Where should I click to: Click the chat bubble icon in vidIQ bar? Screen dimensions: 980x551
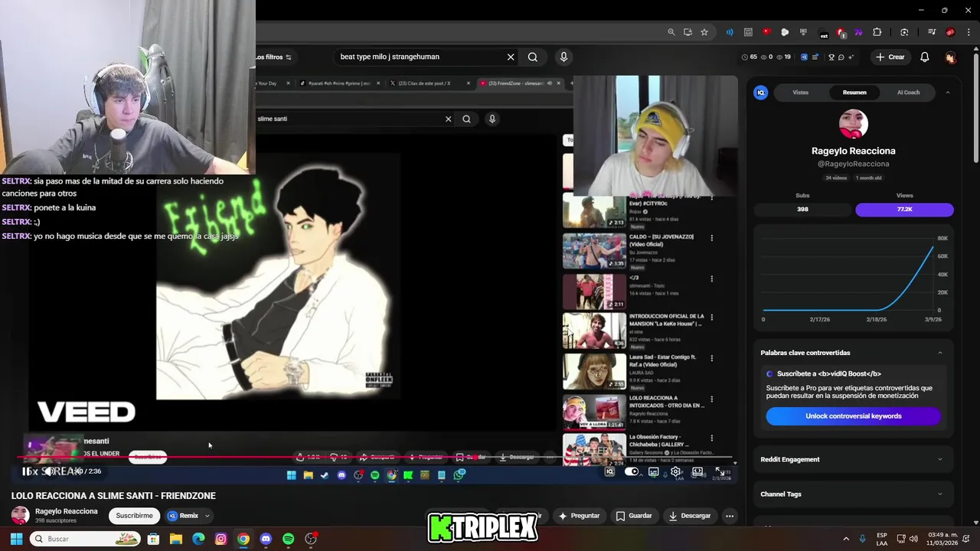[841, 57]
